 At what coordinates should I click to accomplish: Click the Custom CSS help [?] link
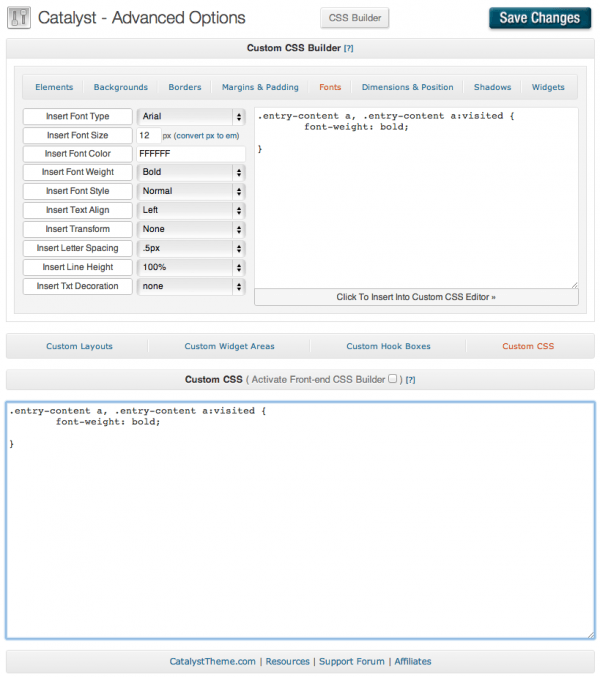[x=410, y=380]
